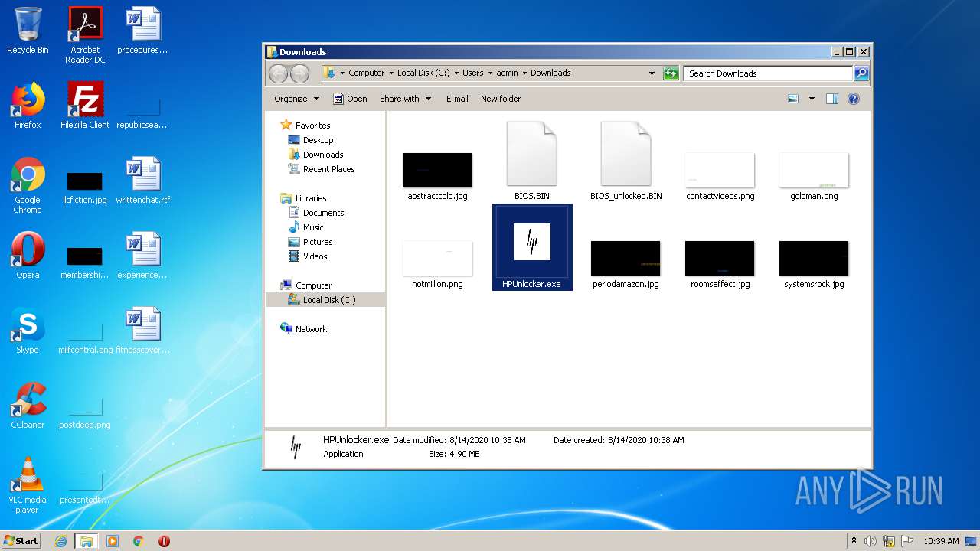Open the Start menu
The image size is (980, 551).
click(21, 540)
